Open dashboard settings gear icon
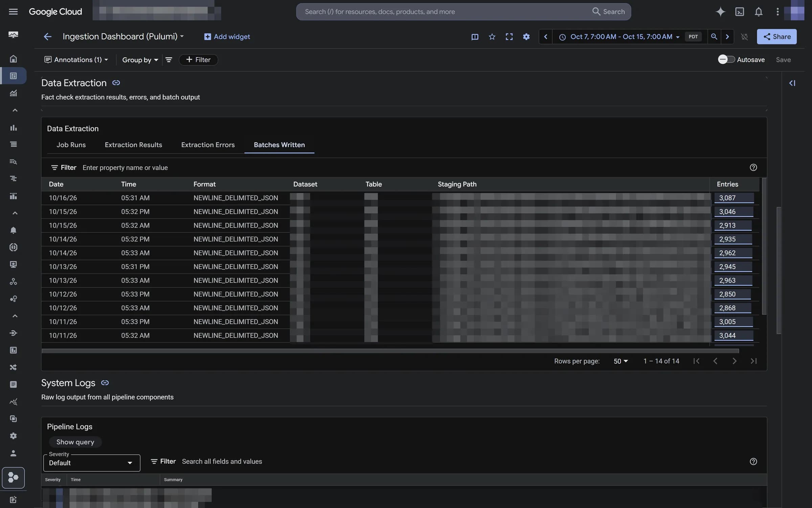The height and width of the screenshot is (508, 812). coord(526,37)
